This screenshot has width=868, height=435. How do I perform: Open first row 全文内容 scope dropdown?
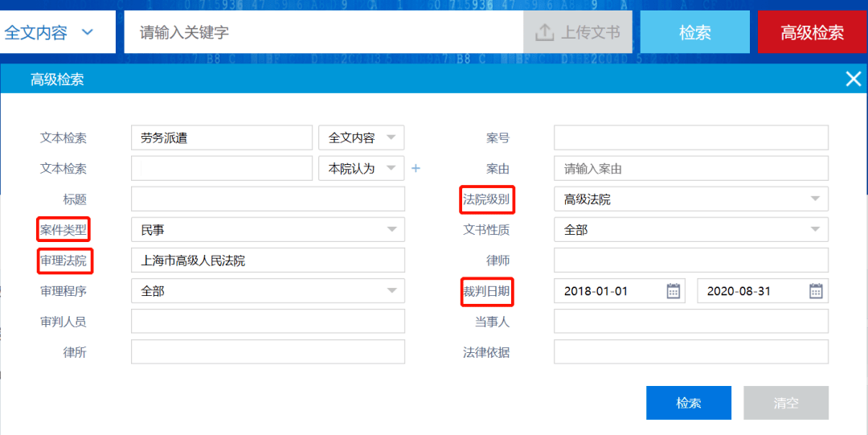click(362, 138)
